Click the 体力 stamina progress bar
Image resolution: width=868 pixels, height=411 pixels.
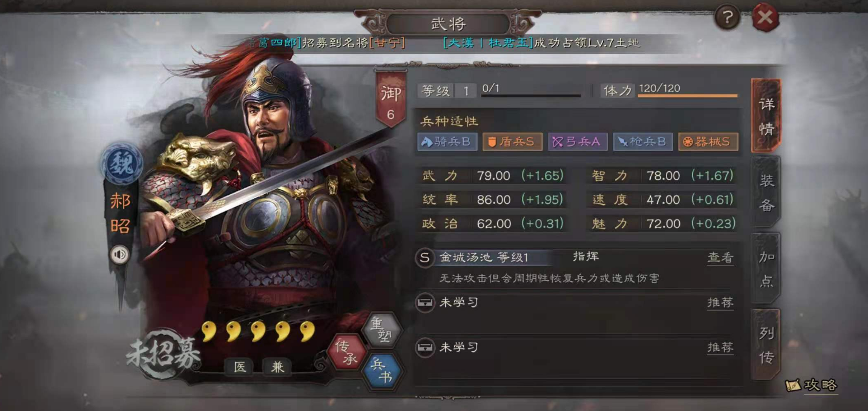tap(688, 96)
